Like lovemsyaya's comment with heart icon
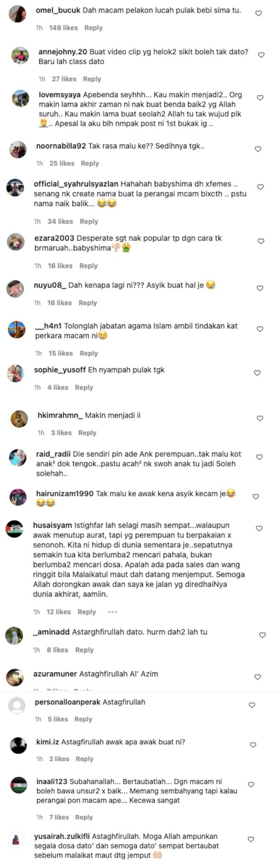280x868 pixels. click(260, 98)
